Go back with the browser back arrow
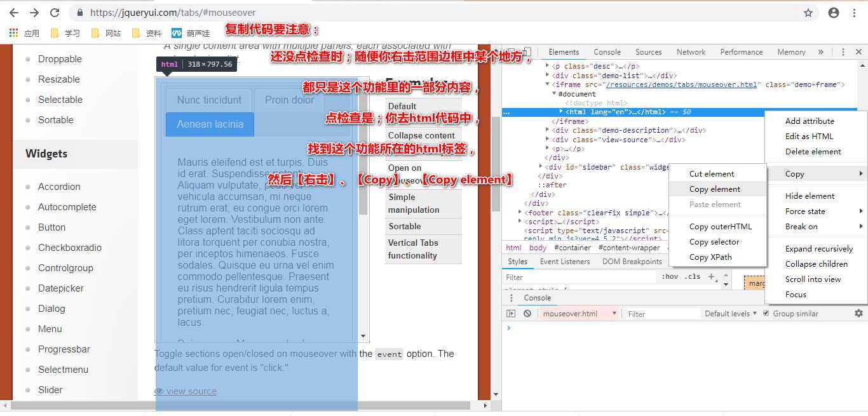 (x=14, y=13)
